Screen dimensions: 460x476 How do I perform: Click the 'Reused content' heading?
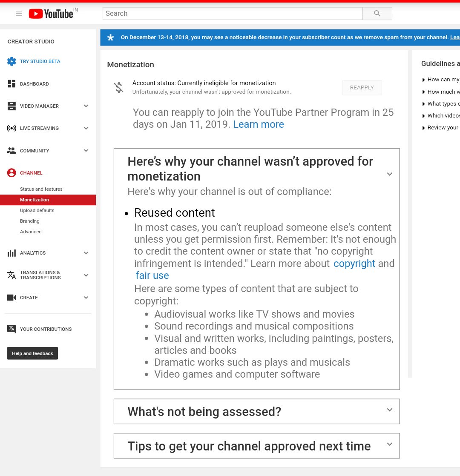coord(175,213)
